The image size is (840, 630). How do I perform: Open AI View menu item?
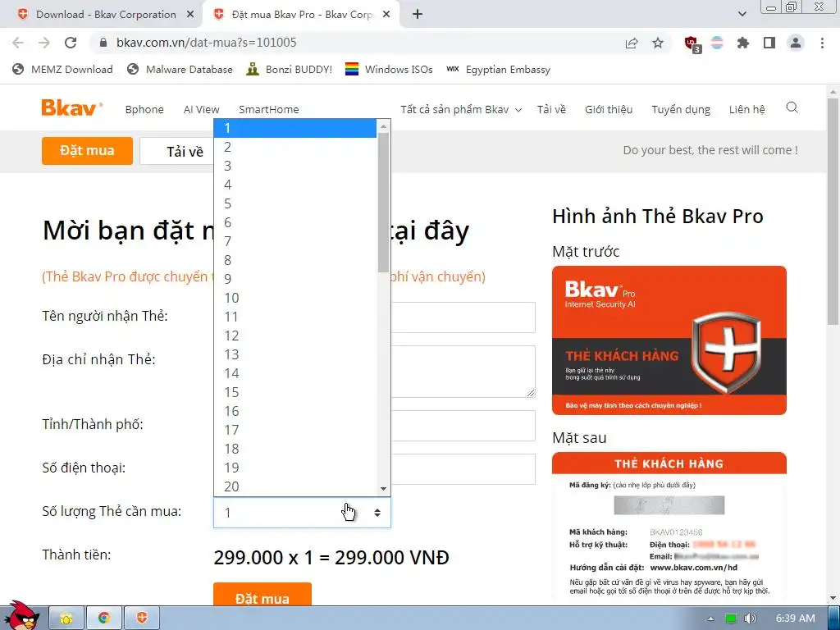click(x=202, y=109)
